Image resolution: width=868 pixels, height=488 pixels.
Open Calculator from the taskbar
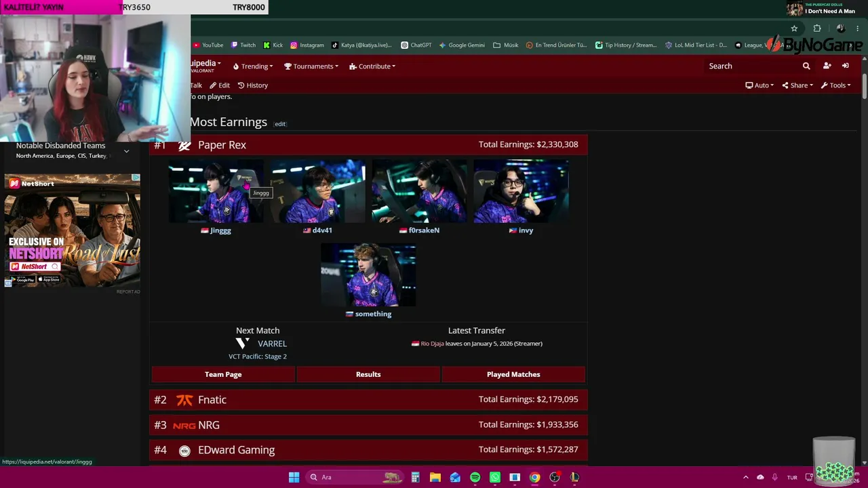(415, 477)
